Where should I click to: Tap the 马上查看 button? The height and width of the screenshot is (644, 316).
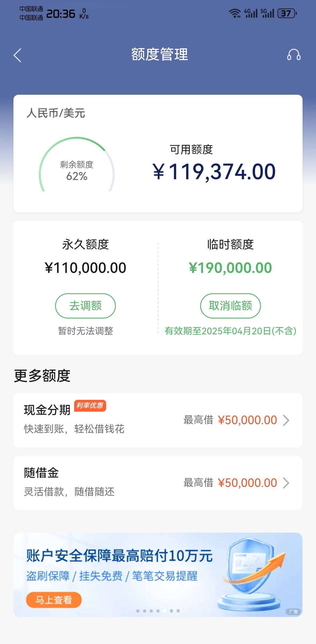coord(54,600)
